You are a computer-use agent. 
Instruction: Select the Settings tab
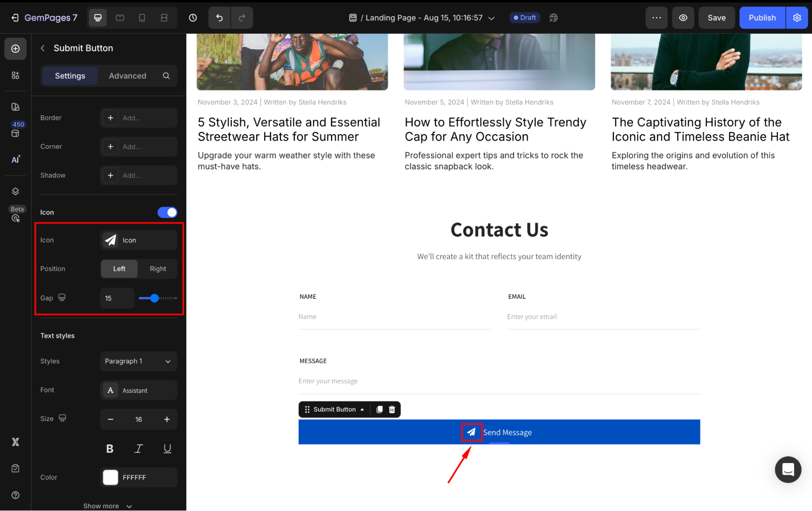[x=70, y=76]
